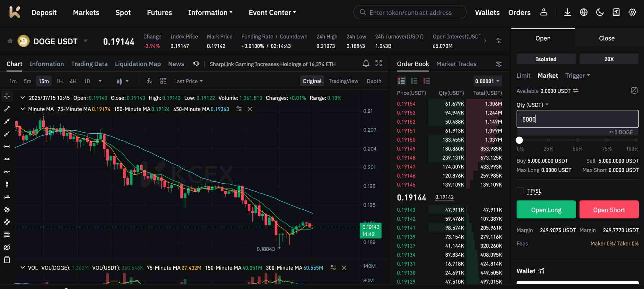Open the Liquidation Map tab

click(x=138, y=64)
